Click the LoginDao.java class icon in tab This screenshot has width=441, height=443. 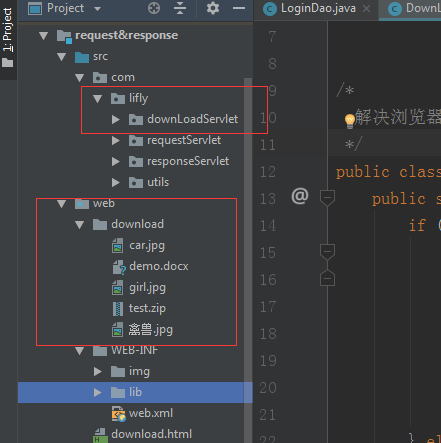point(270,9)
